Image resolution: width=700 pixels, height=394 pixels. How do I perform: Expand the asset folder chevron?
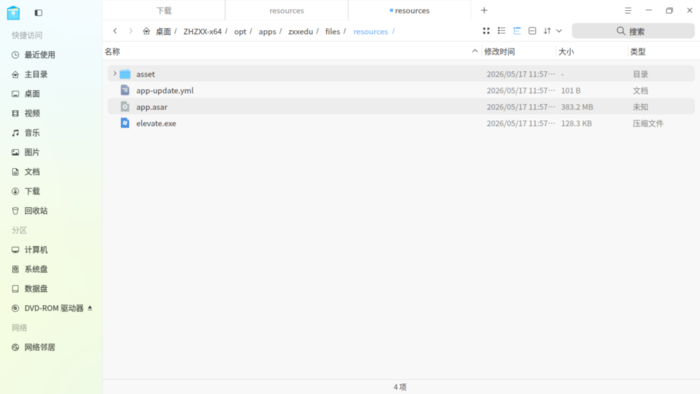115,74
